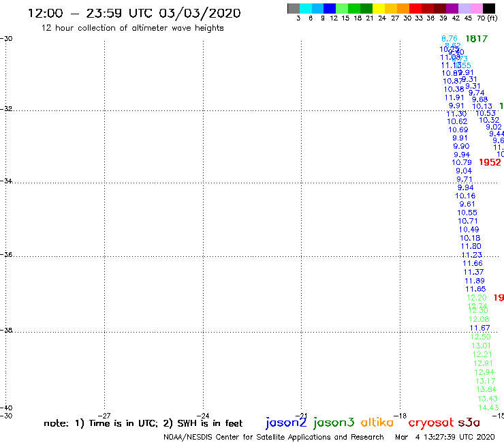504x443 pixels.
Task: Click the wave height value 10.55
Action: pos(467,213)
